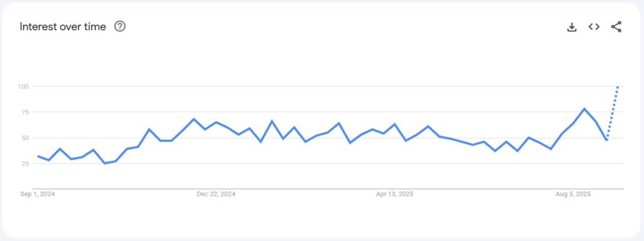
Task: Click the "Interest over time" heading
Action: coord(63,26)
